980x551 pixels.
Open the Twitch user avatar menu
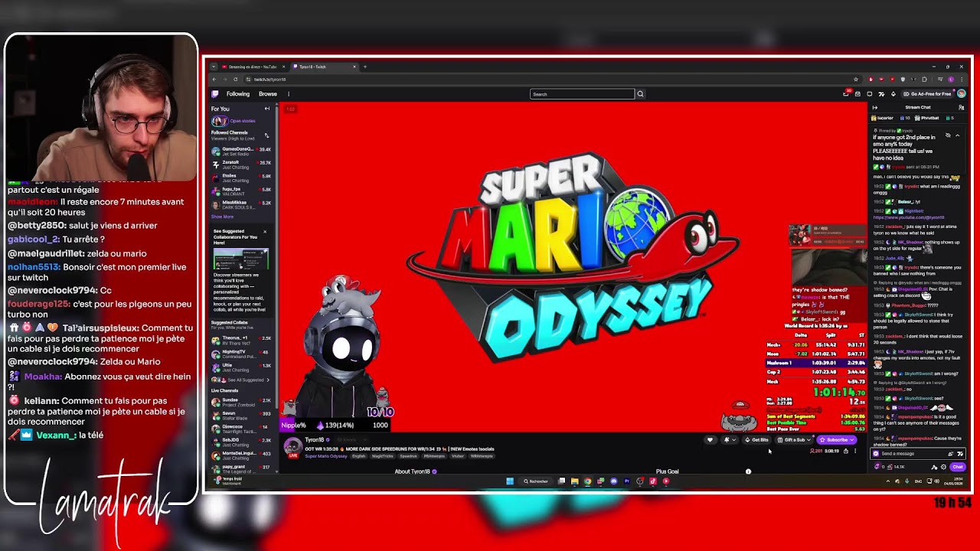(x=962, y=93)
